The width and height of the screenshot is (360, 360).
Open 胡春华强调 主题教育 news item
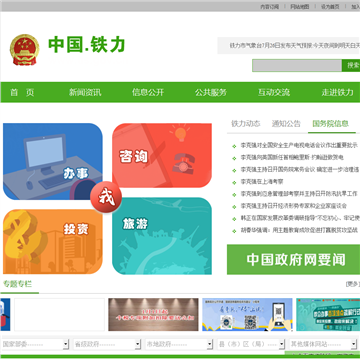pyautogui.click(x=299, y=230)
